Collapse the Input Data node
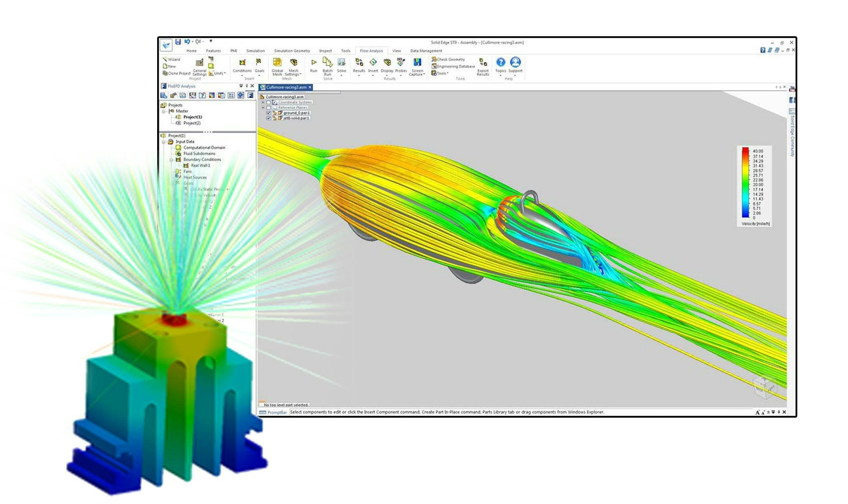The image size is (848, 504). point(164,142)
